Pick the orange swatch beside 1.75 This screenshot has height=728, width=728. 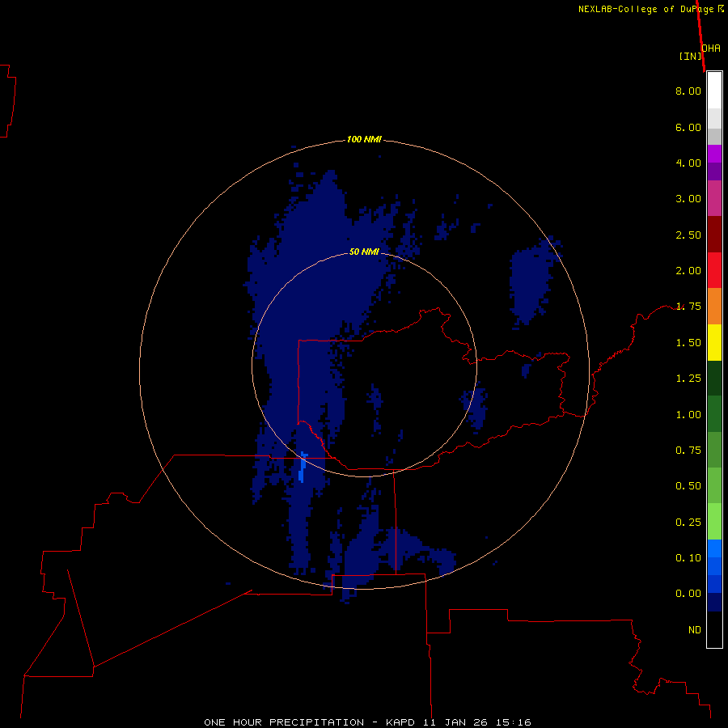(x=714, y=306)
